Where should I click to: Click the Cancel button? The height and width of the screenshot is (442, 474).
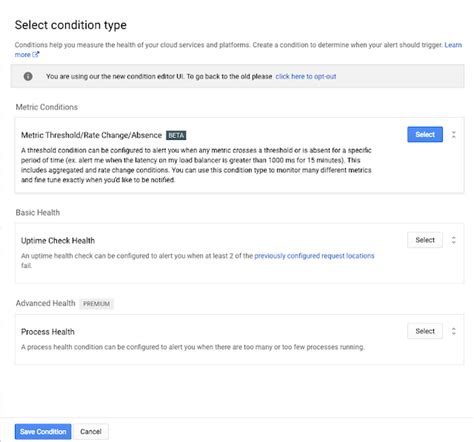tap(91, 432)
